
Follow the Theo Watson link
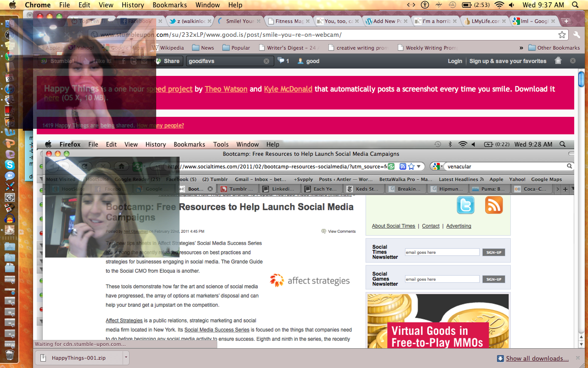[226, 89]
